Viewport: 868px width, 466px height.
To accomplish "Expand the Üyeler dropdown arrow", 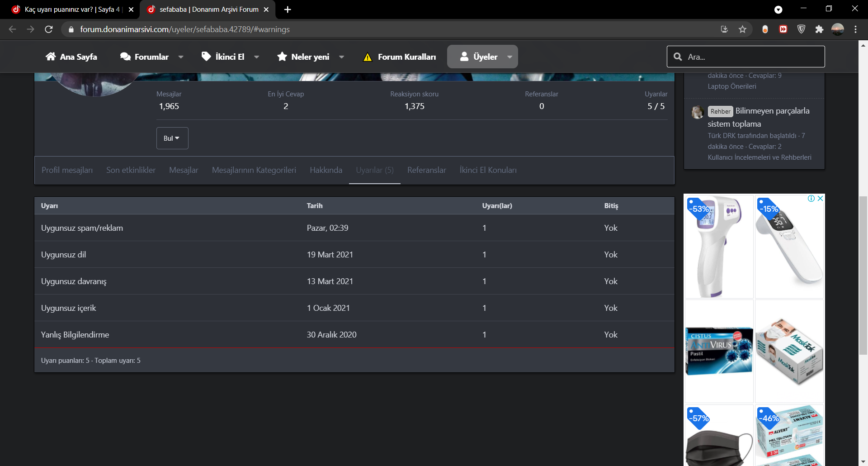I will point(509,57).
